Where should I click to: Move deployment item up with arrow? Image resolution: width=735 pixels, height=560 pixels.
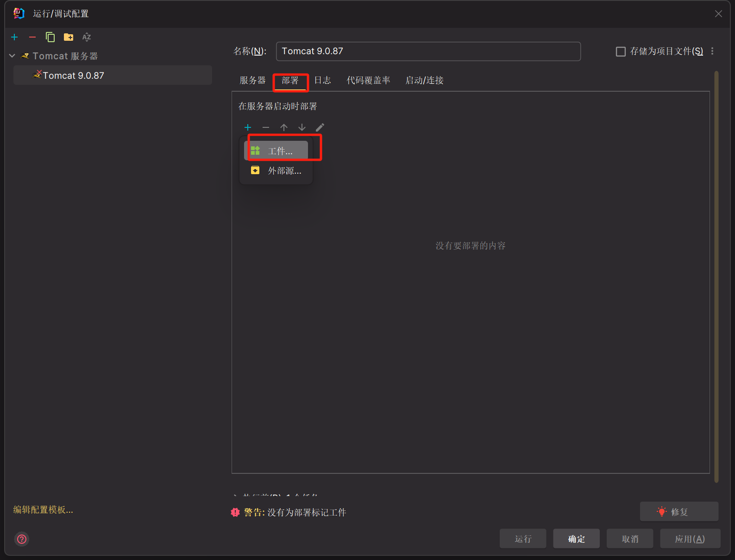pyautogui.click(x=284, y=127)
